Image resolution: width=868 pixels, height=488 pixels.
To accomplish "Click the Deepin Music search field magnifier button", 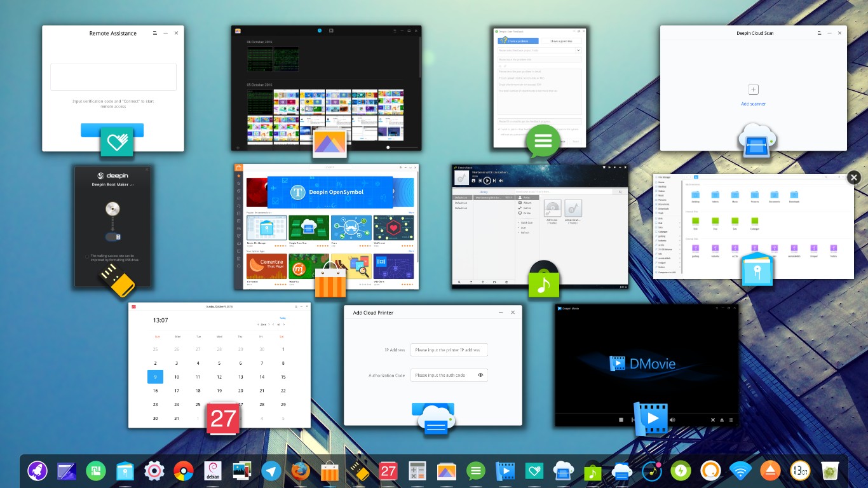I will pyautogui.click(x=620, y=191).
